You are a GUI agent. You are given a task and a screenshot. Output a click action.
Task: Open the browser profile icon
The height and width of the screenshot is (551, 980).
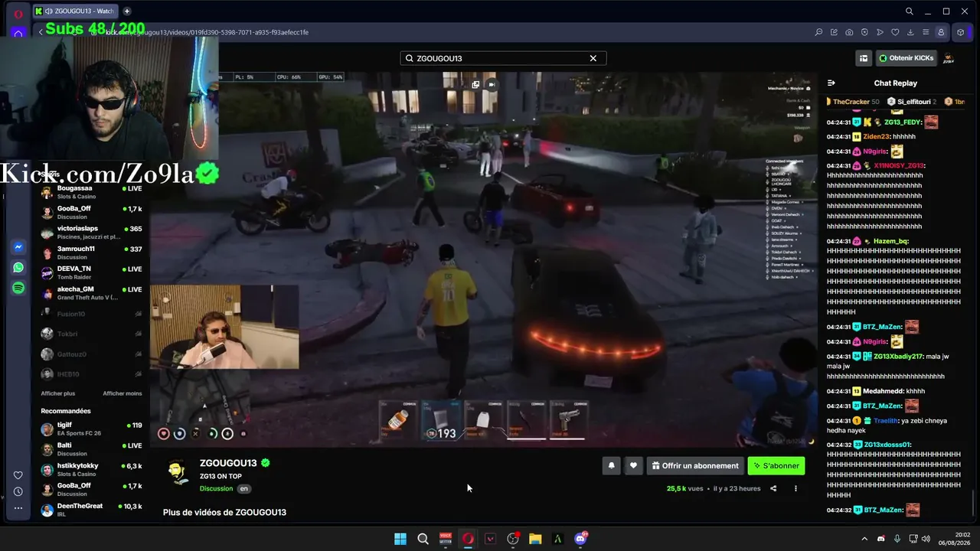pos(941,32)
